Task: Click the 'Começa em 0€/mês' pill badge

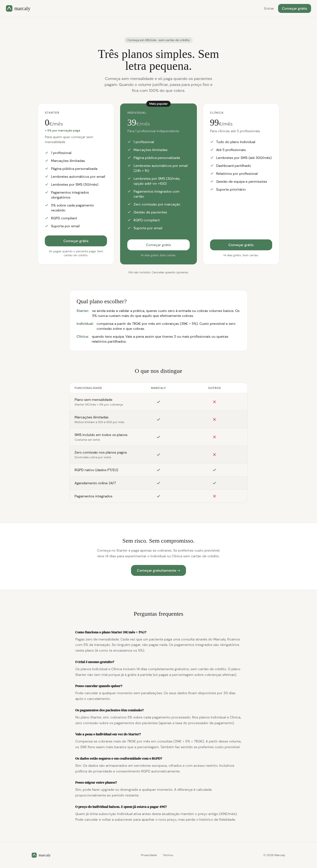Action: point(158,40)
